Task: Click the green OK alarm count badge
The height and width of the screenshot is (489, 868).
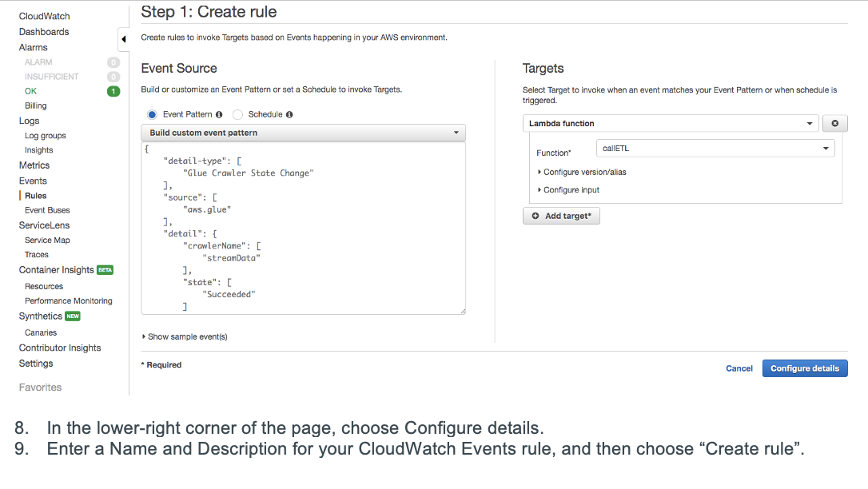Action: 113,91
